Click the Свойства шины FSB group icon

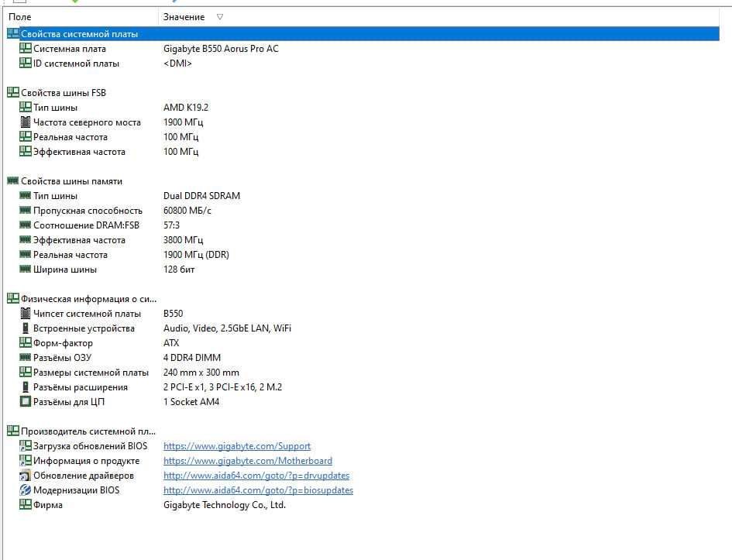13,92
